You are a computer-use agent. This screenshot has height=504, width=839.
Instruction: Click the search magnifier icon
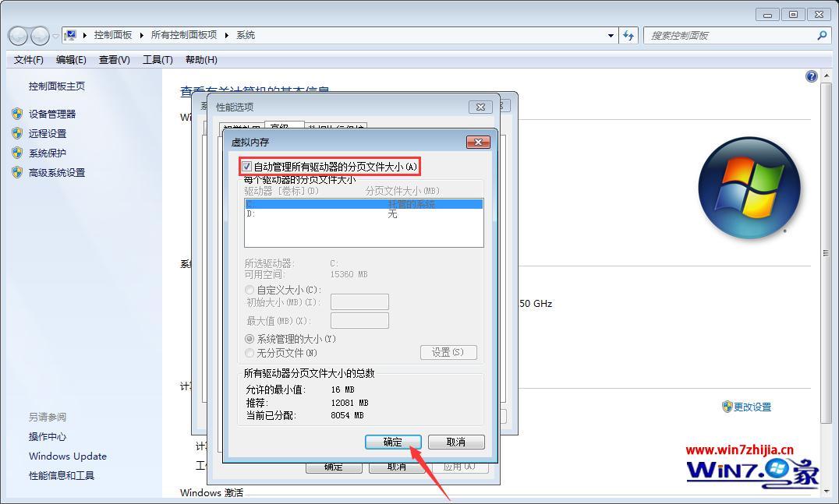coord(821,35)
